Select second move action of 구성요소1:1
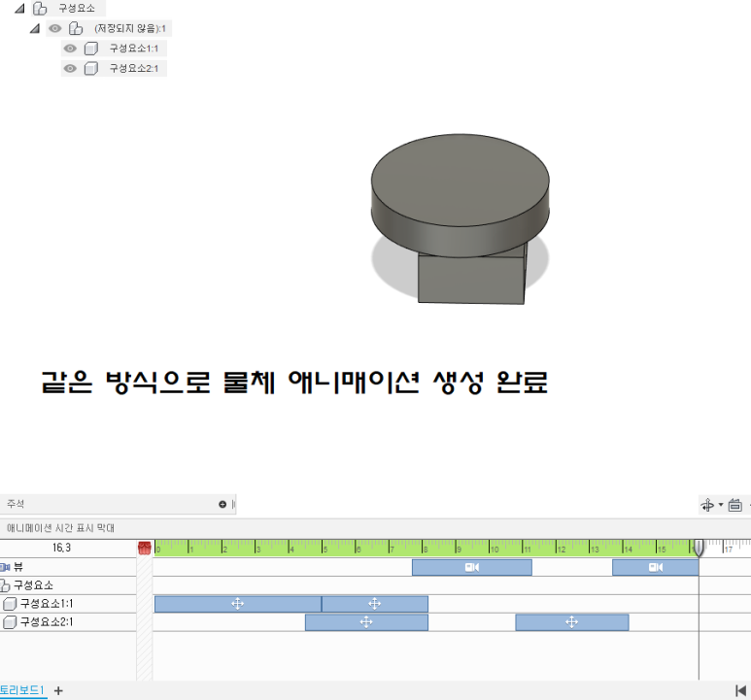Screen dimensions: 751x700 (x=375, y=604)
